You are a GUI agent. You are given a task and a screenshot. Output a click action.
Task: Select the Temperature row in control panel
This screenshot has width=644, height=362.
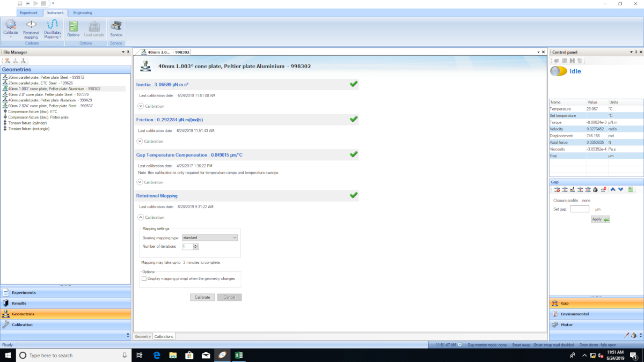click(x=596, y=109)
